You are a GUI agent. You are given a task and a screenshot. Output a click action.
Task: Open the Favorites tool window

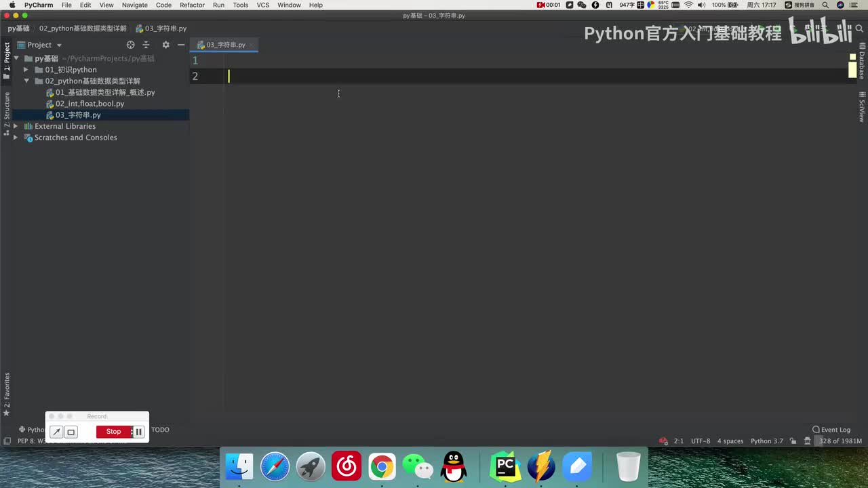pos(6,394)
